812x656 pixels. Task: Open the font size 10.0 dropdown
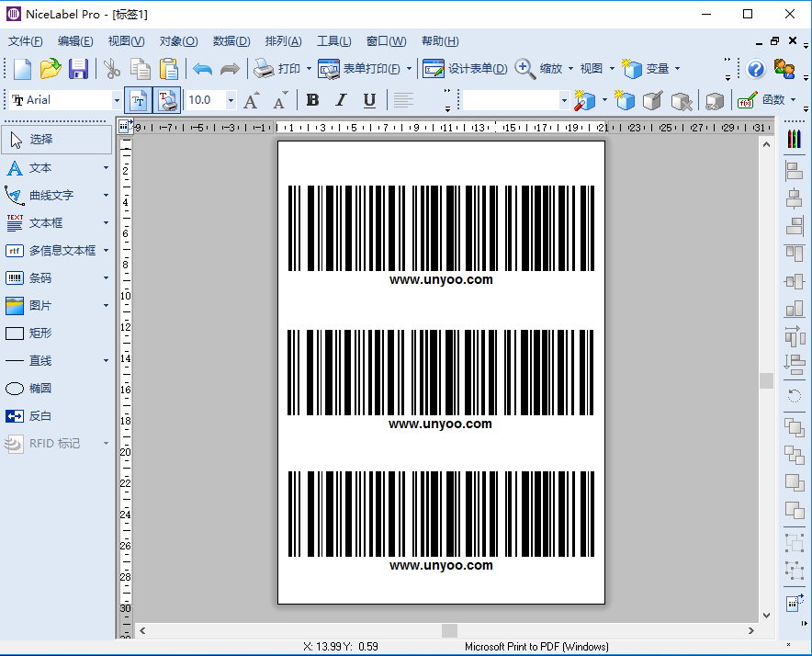[x=231, y=100]
